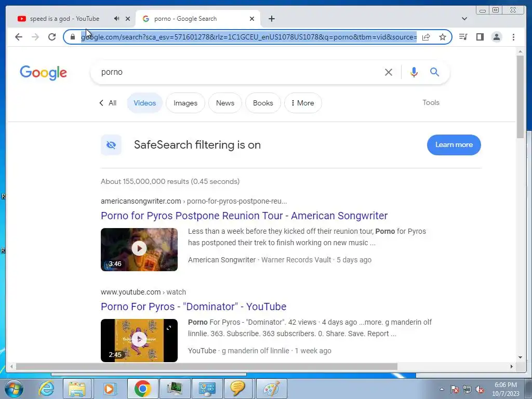Screen dimensions: 532x399
Task: Select the Videos filter tab
Action: click(144, 103)
